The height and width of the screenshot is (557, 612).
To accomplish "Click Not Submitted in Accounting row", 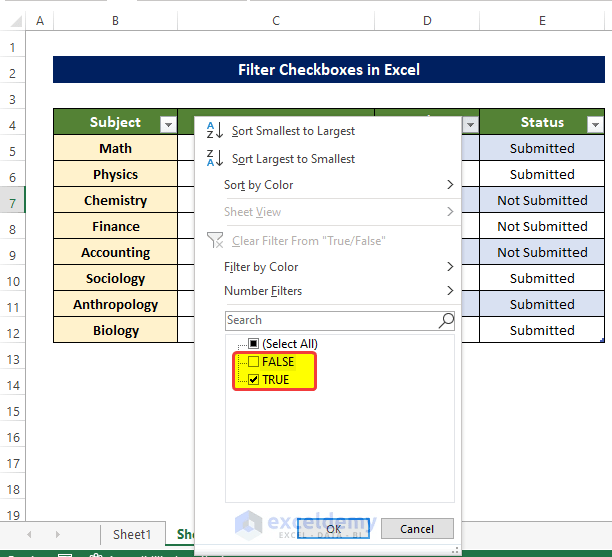I will click(542, 252).
